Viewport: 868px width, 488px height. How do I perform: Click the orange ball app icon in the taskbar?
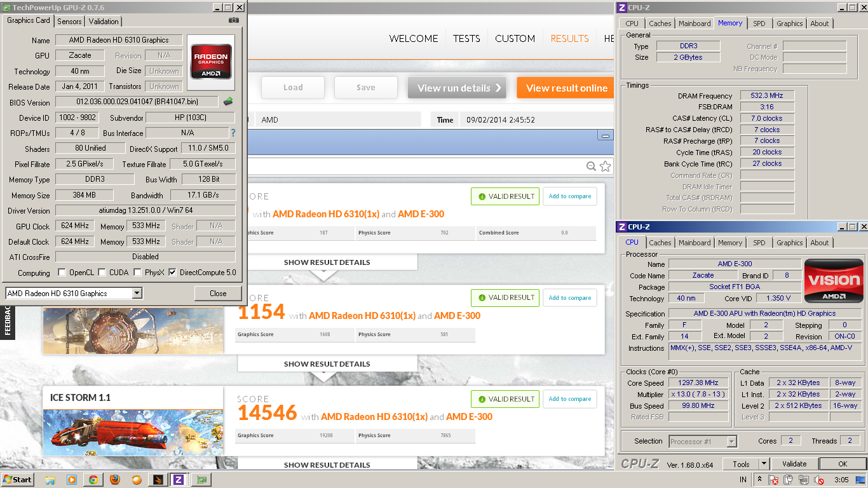tap(136, 480)
